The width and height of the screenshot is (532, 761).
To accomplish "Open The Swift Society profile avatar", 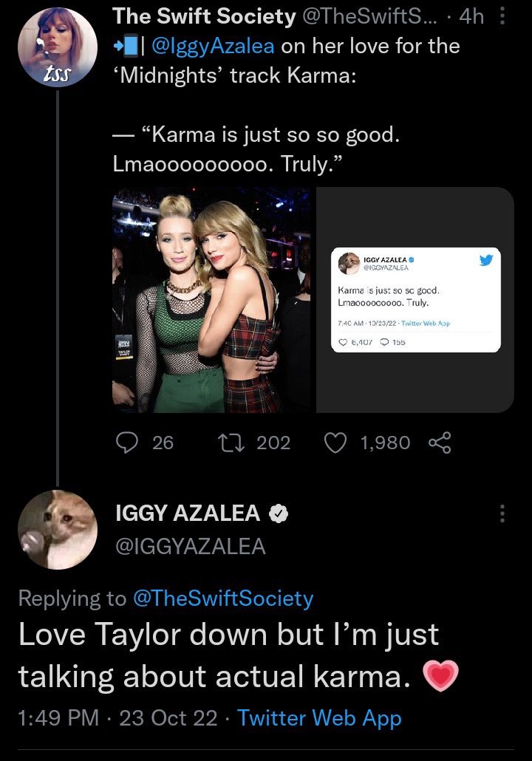I will [x=57, y=47].
